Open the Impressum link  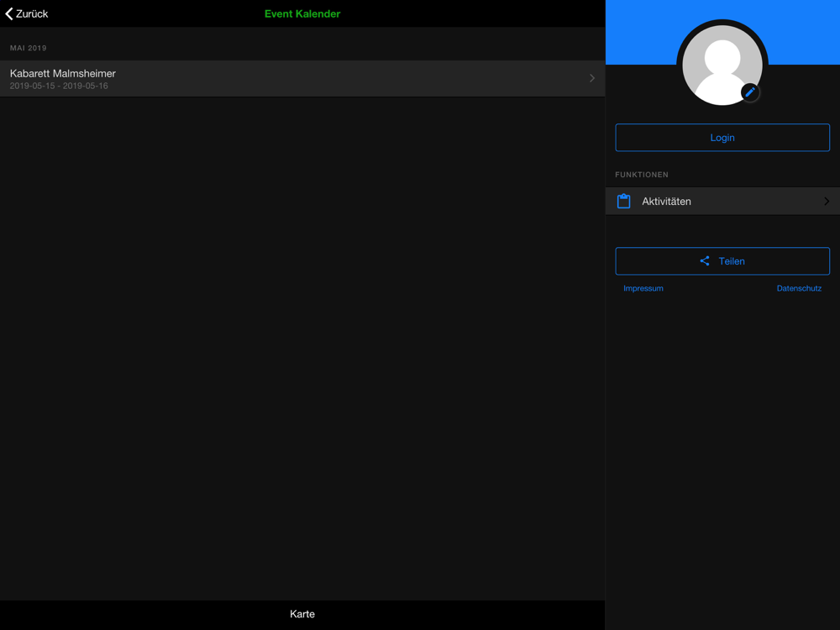tap(643, 288)
